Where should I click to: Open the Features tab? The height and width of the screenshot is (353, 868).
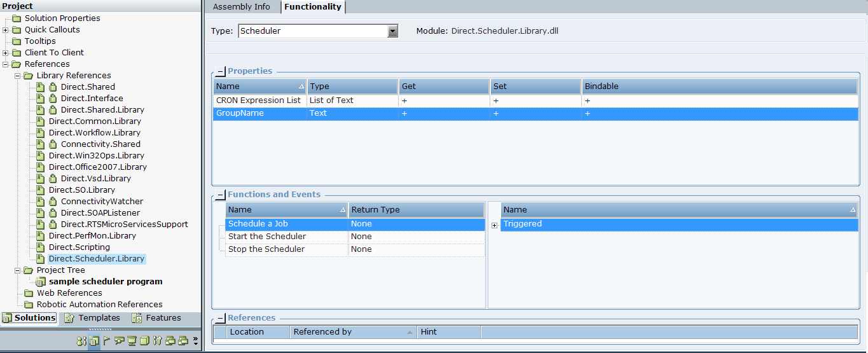[x=156, y=318]
